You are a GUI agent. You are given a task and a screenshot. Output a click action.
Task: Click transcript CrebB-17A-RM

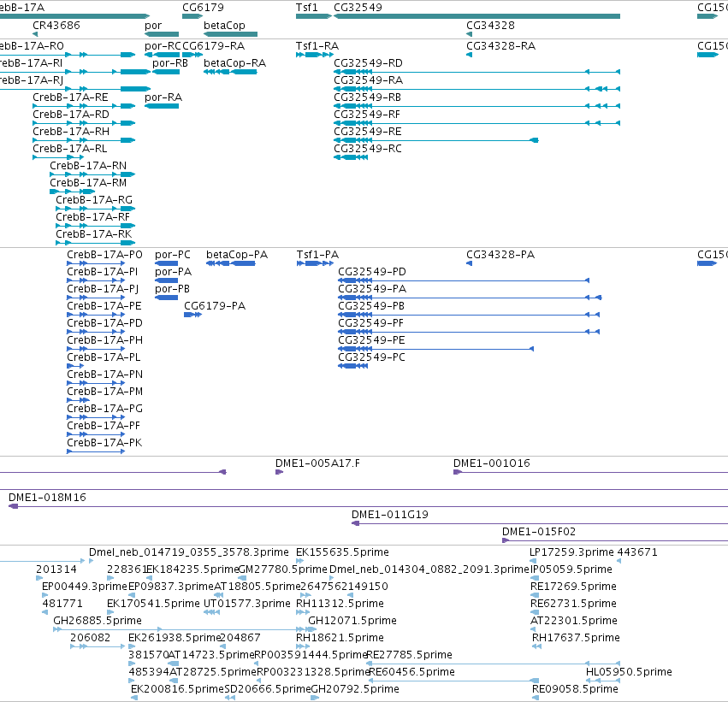(88, 183)
